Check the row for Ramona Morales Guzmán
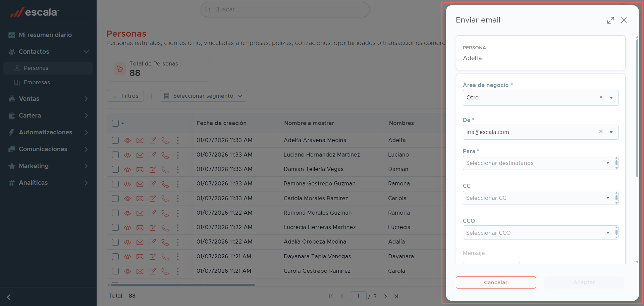This screenshot has height=306, width=644. click(x=115, y=213)
